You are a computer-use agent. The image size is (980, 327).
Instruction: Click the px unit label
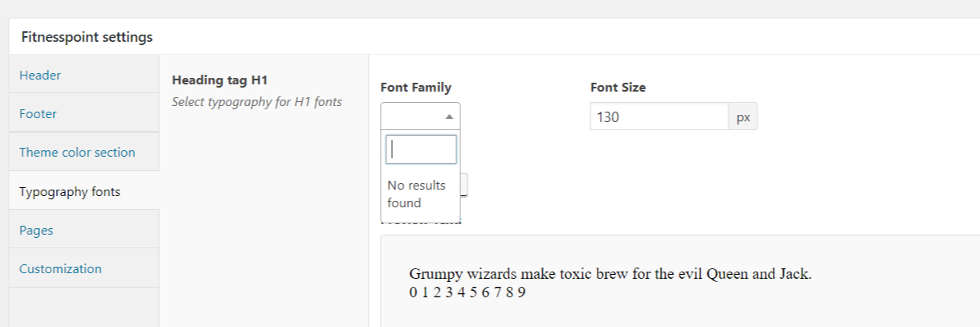743,116
